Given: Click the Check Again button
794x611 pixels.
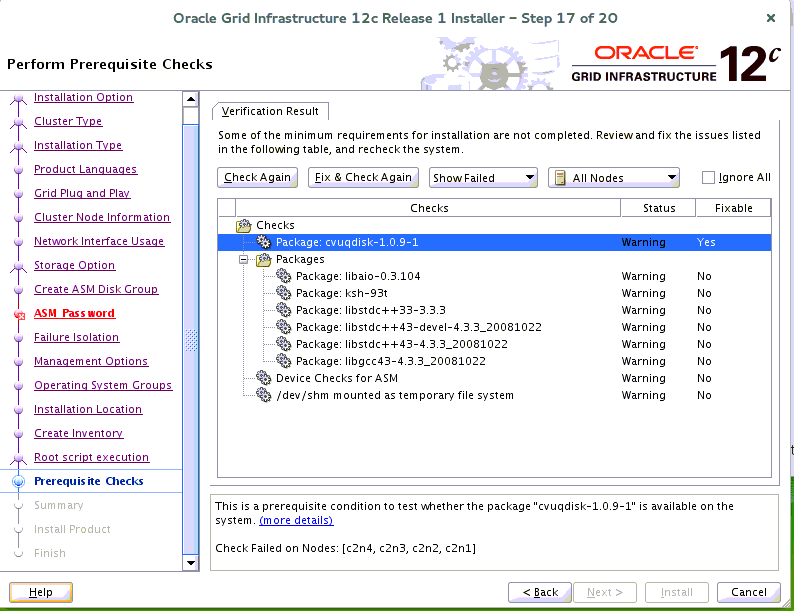Looking at the screenshot, I should (x=257, y=178).
